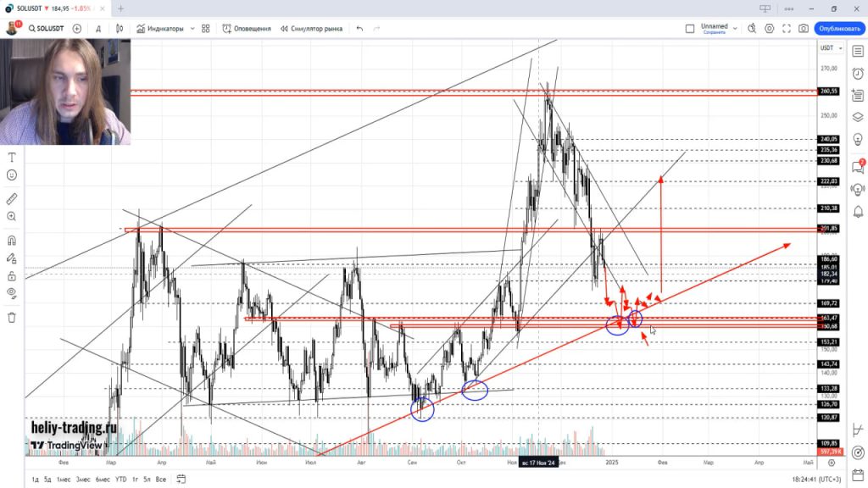Select the Text drawing tool
868x488 pixels.
coord(12,158)
